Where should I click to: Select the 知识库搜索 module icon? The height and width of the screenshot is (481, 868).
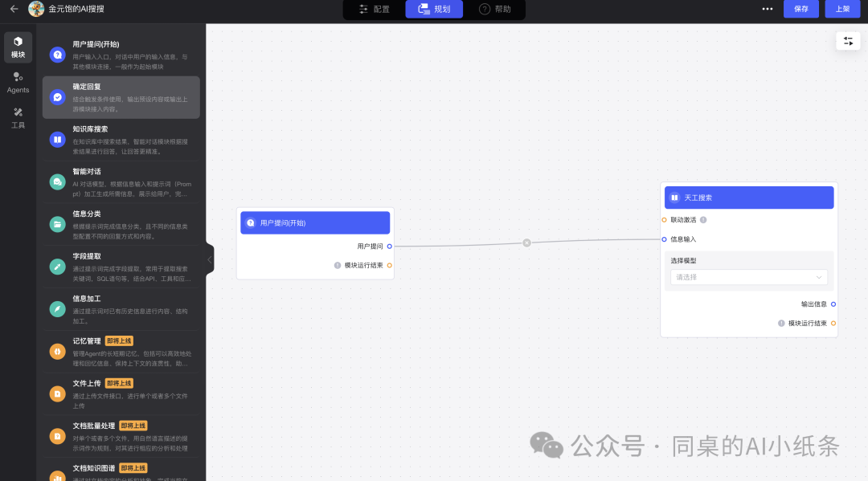(58, 140)
